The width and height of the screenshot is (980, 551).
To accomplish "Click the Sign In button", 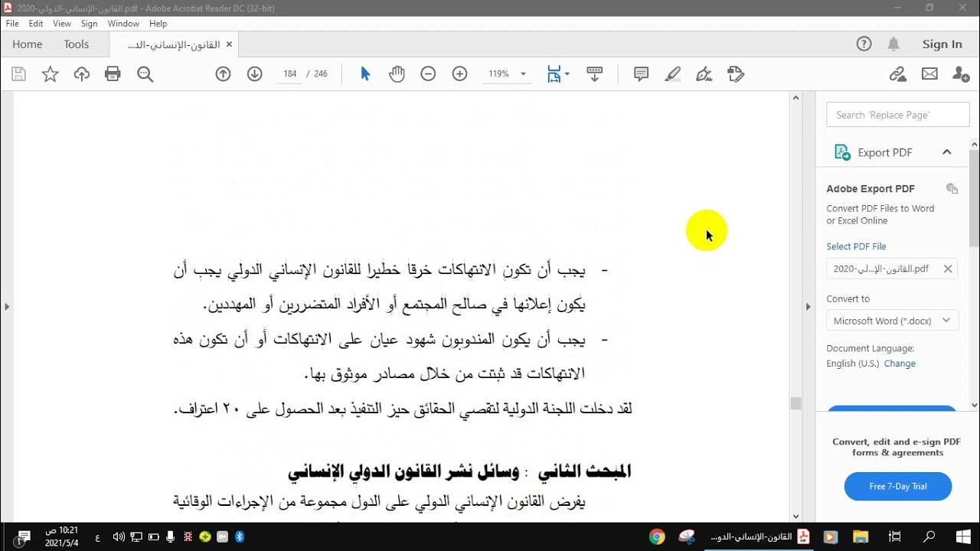I will click(942, 44).
